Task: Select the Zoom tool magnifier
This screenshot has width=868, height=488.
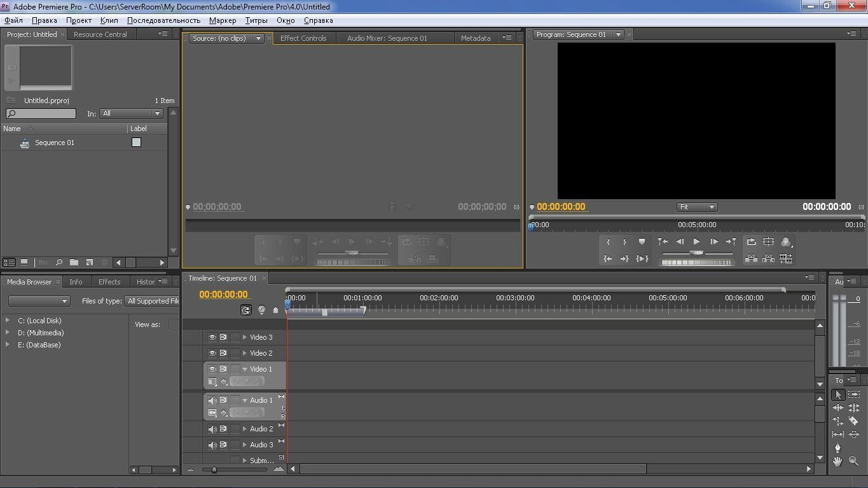Action: point(853,461)
